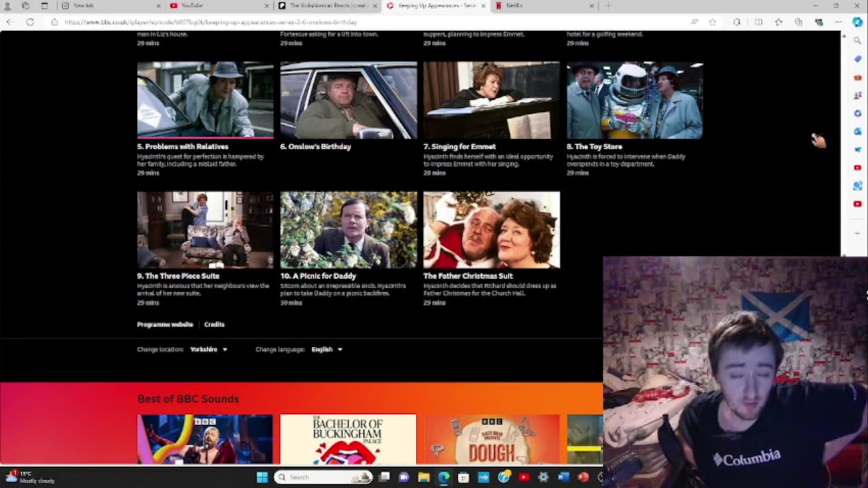The image size is (868, 488).
Task: Open episode 9. The Three Piece Suite title
Action: point(178,276)
